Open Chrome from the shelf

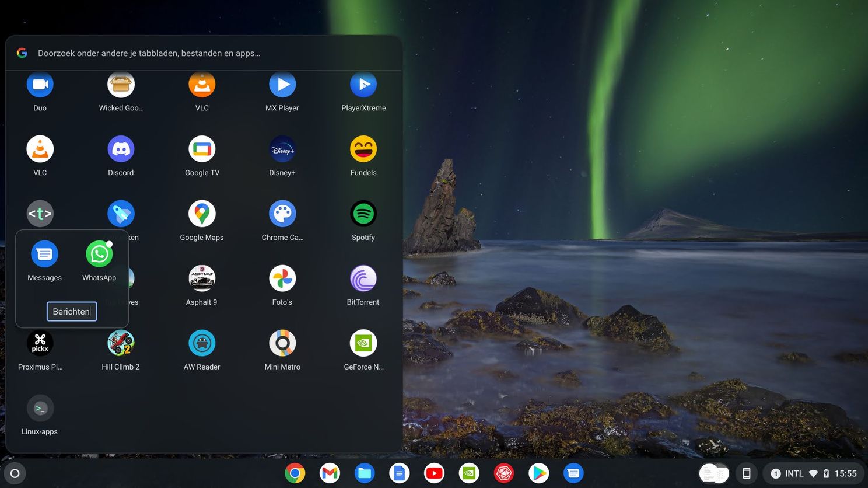click(295, 473)
